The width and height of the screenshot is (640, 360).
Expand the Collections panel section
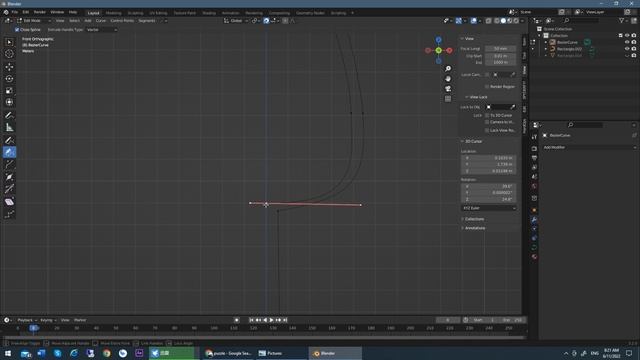point(473,219)
